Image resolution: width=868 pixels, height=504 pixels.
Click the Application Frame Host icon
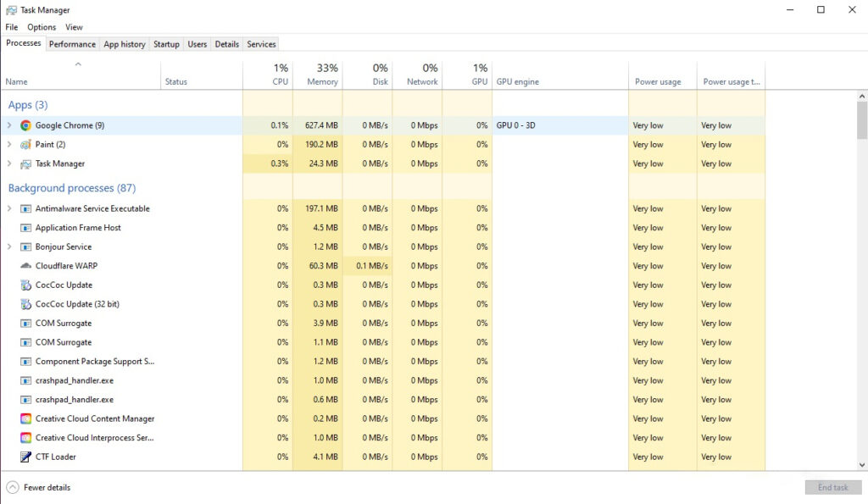coord(28,227)
